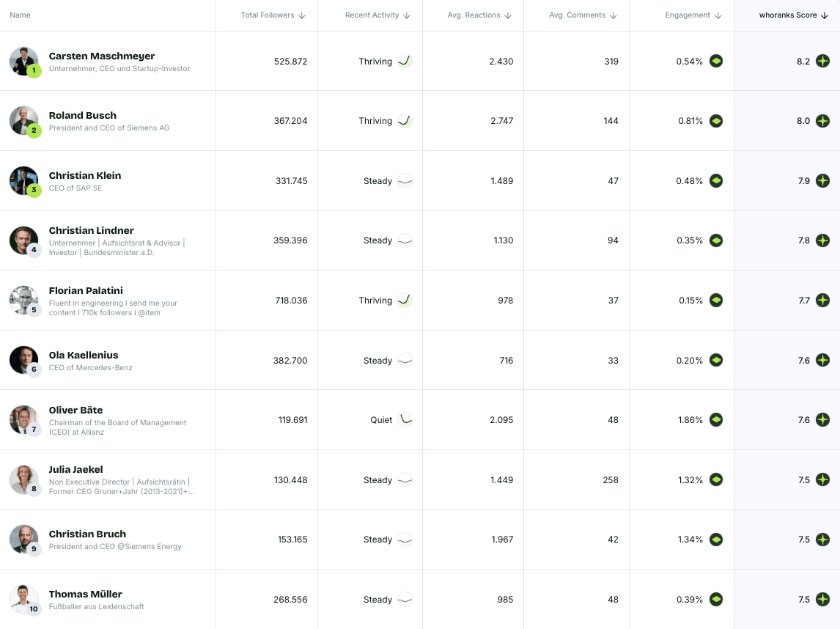Viewport: 840px width, 629px height.
Task: Click the 'Quiet' activity label
Action: pos(381,420)
